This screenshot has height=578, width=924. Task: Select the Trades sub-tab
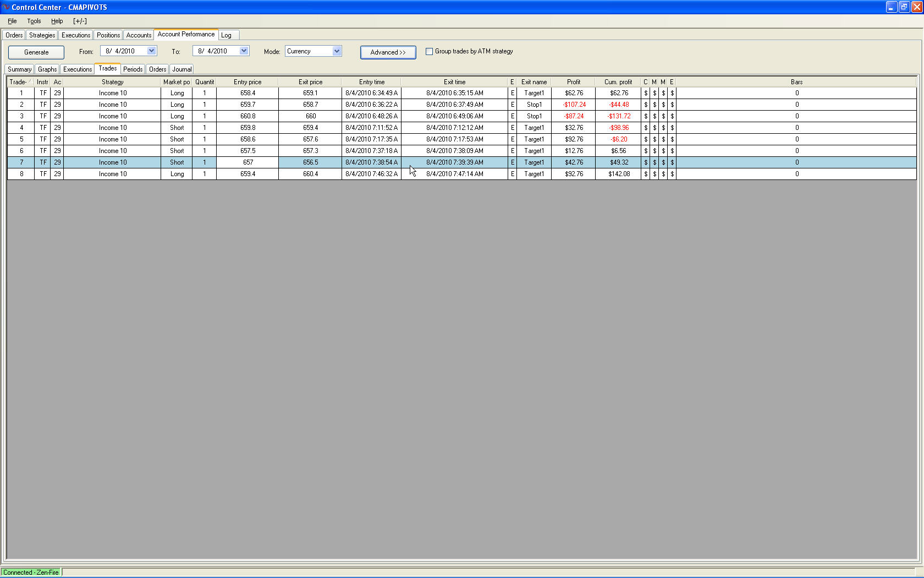coord(108,68)
